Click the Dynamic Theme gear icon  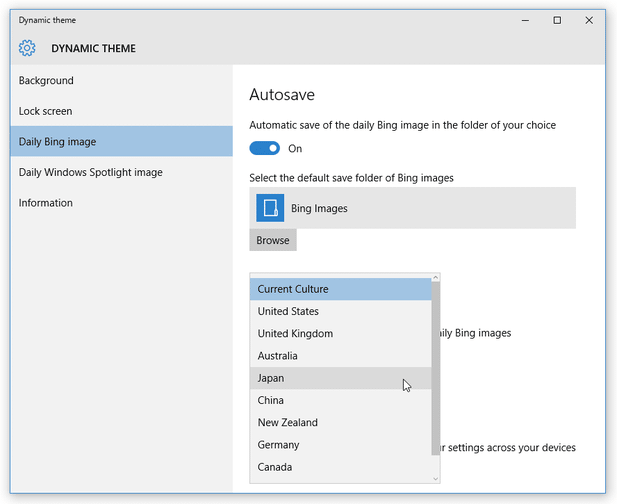pyautogui.click(x=27, y=48)
